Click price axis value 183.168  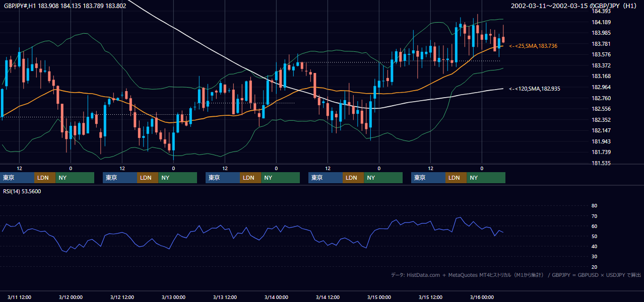[602, 76]
